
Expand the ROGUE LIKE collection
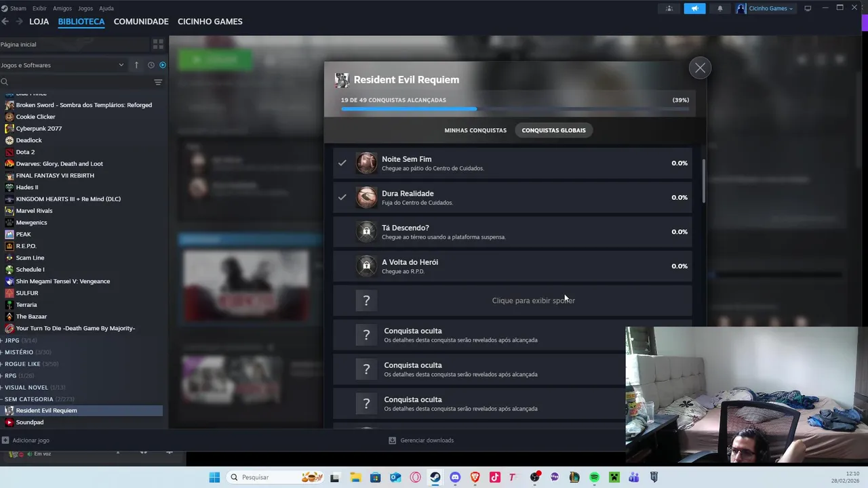point(22,364)
